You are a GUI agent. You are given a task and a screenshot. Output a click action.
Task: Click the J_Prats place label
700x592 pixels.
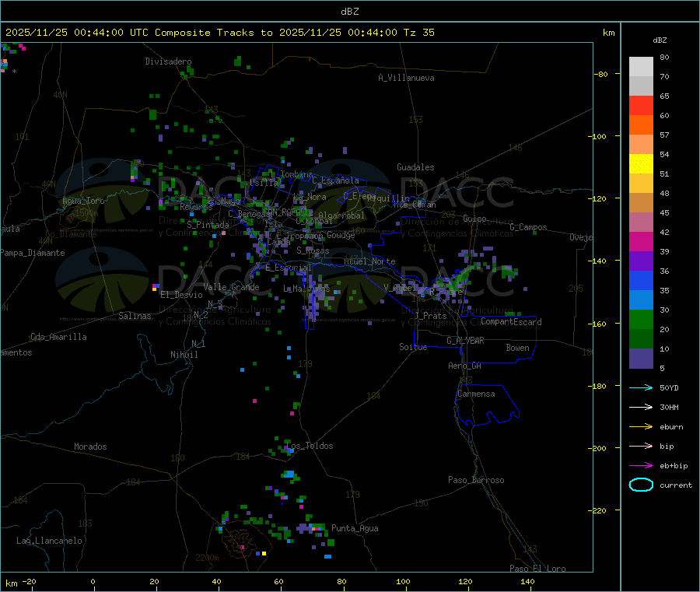[x=431, y=316]
